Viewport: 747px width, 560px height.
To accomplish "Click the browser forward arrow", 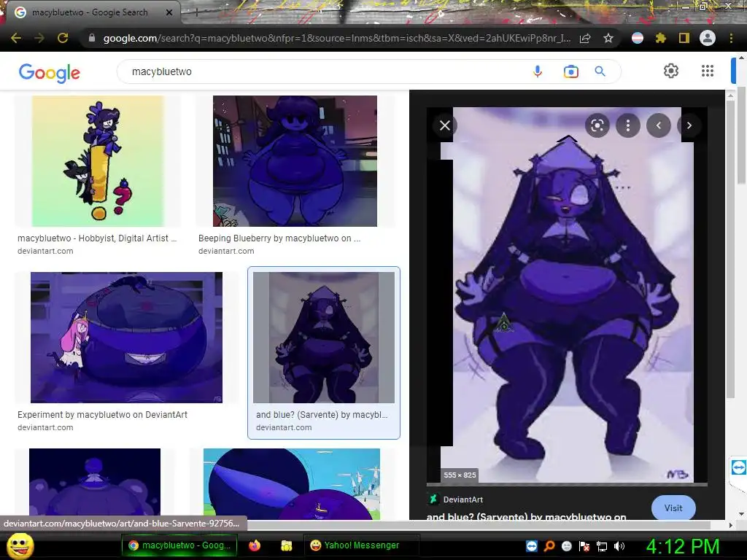I will 39,38.
